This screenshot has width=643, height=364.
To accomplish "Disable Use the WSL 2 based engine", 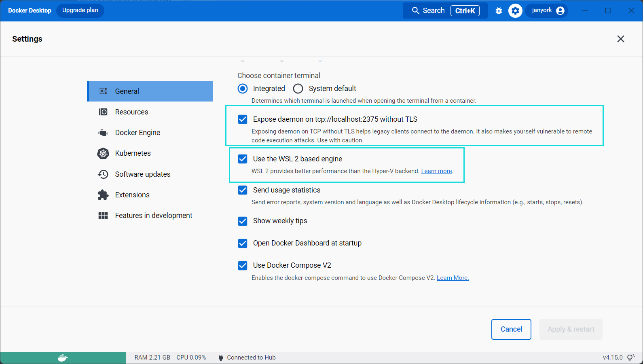I will pyautogui.click(x=243, y=159).
